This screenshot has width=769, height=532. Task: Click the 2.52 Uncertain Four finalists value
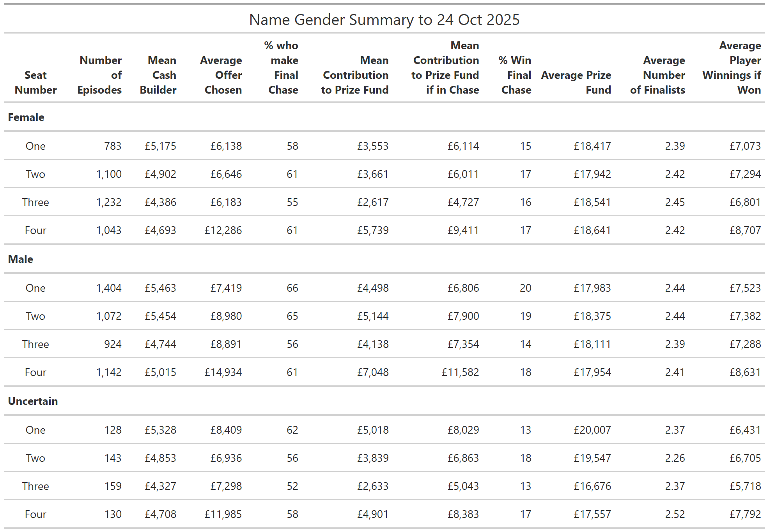675,514
